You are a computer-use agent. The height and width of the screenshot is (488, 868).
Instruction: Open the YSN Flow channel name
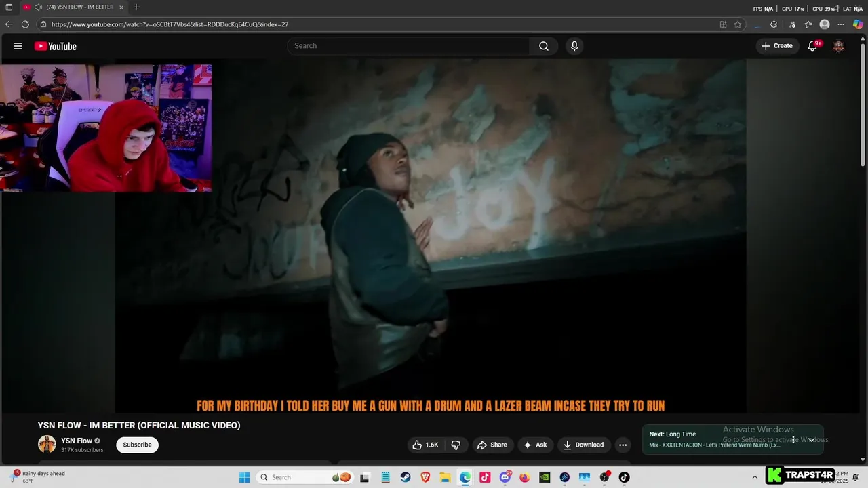(77, 441)
